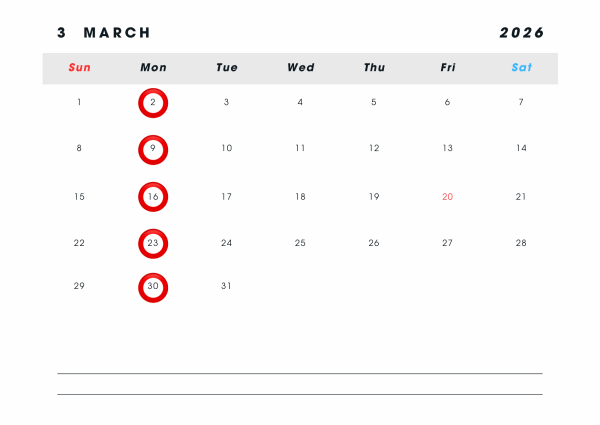Click the Wed column header
Image resolution: width=600 pixels, height=425 pixels.
[300, 68]
